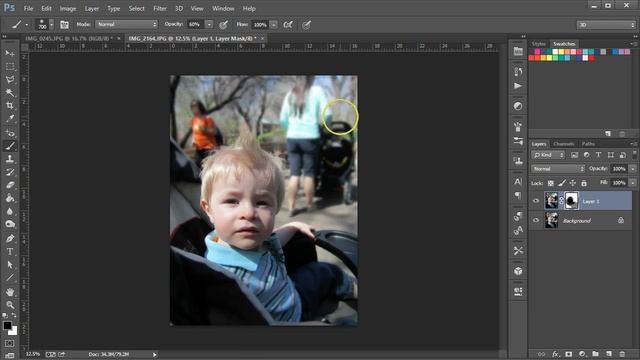The height and width of the screenshot is (360, 640).
Task: Click the background color swatch
Action: [14, 331]
